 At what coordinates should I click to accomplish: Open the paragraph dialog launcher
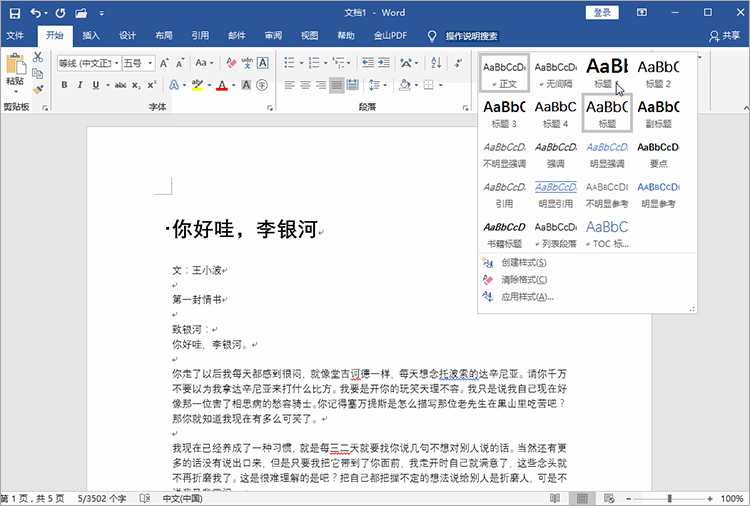click(x=465, y=108)
